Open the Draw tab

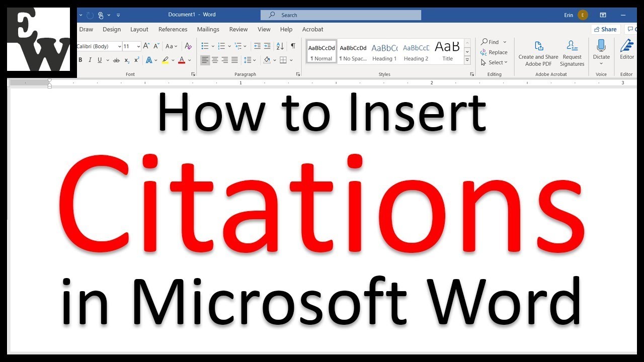(x=86, y=30)
